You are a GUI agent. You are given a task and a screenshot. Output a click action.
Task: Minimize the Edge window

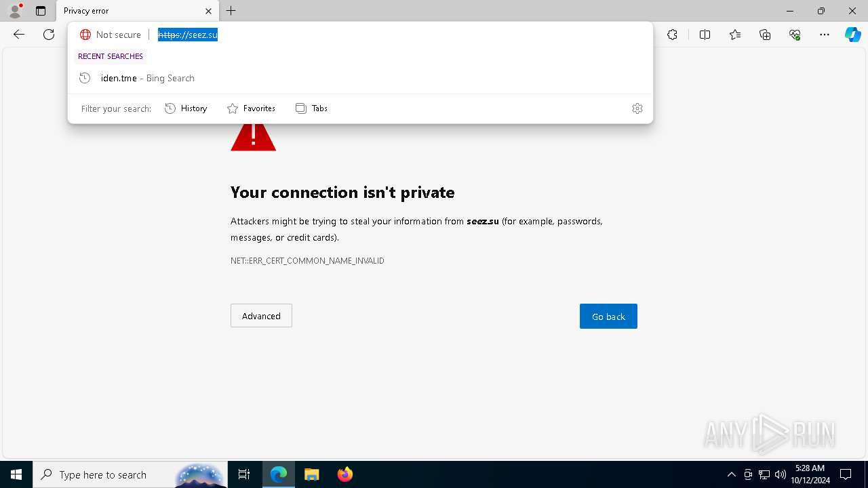coord(790,11)
